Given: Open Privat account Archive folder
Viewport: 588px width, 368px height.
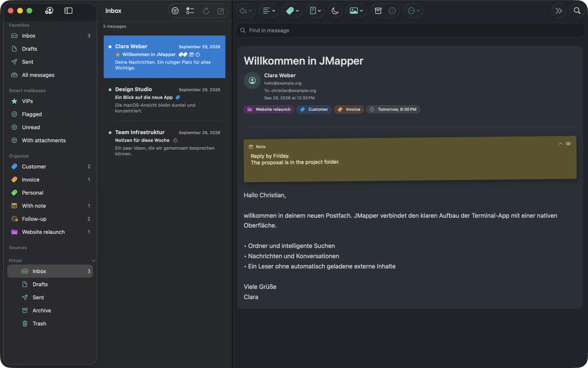Looking at the screenshot, I should (x=50, y=310).
